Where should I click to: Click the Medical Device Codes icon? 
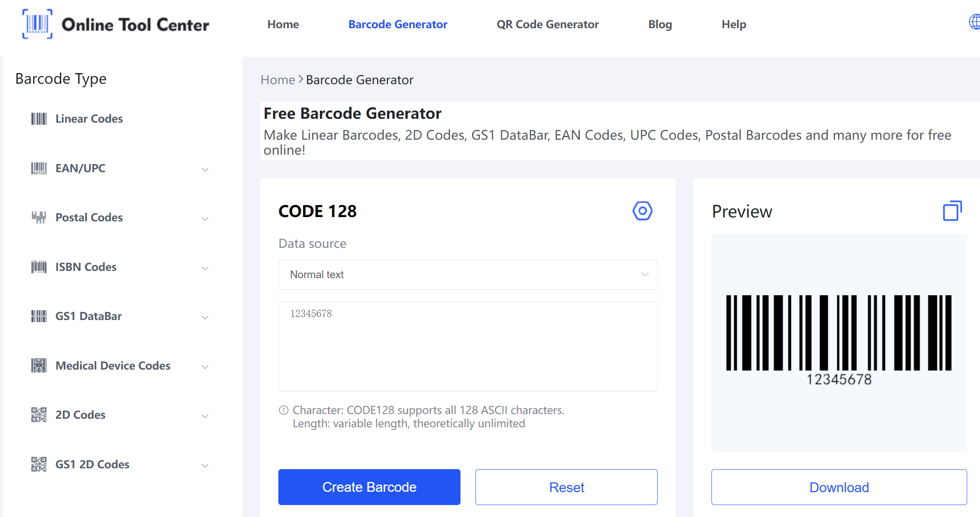[x=37, y=365]
